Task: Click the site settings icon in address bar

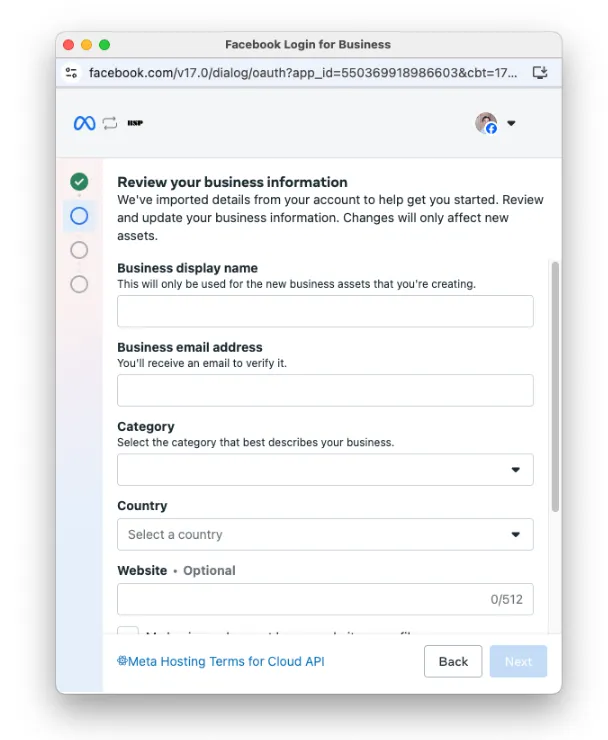Action: [x=71, y=73]
